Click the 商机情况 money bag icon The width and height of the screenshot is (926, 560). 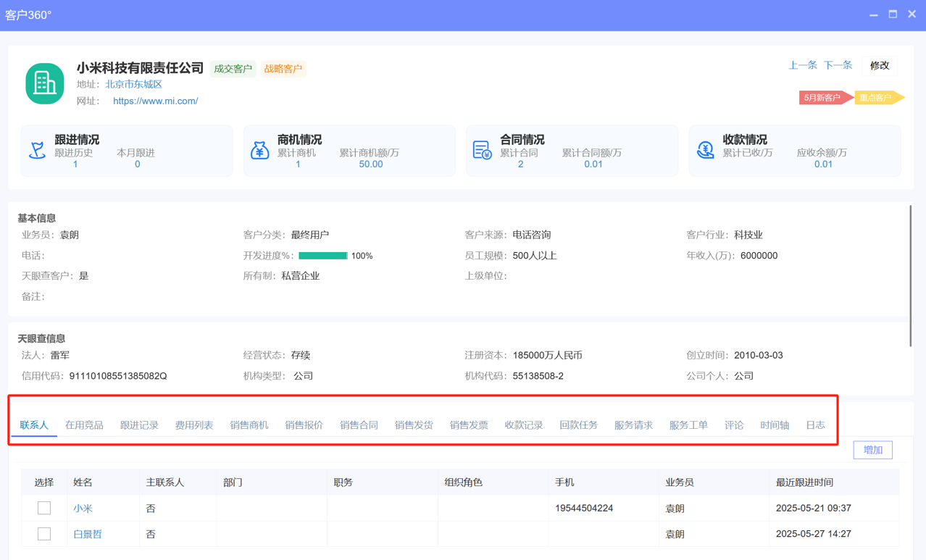(x=260, y=150)
